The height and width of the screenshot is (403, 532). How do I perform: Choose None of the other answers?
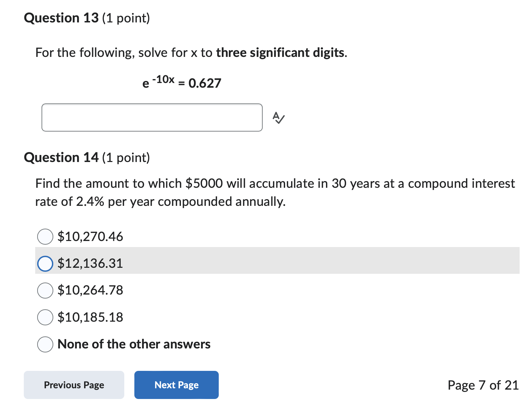[x=45, y=344]
